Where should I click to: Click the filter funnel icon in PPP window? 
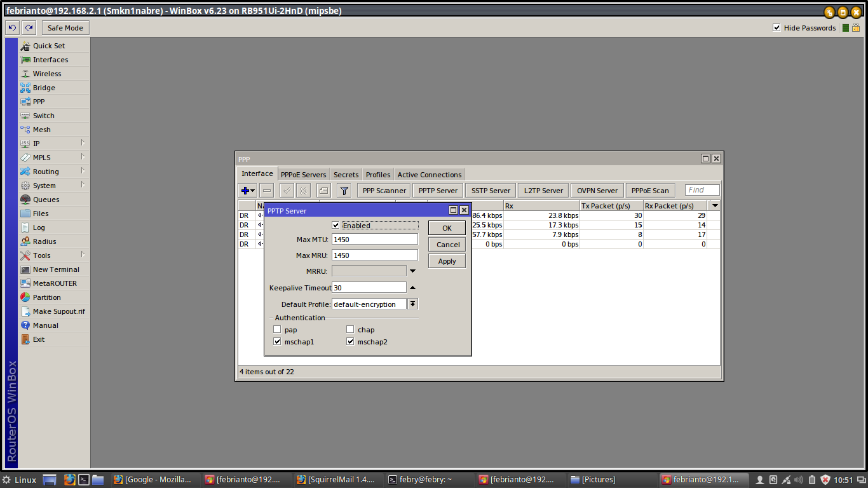(344, 190)
